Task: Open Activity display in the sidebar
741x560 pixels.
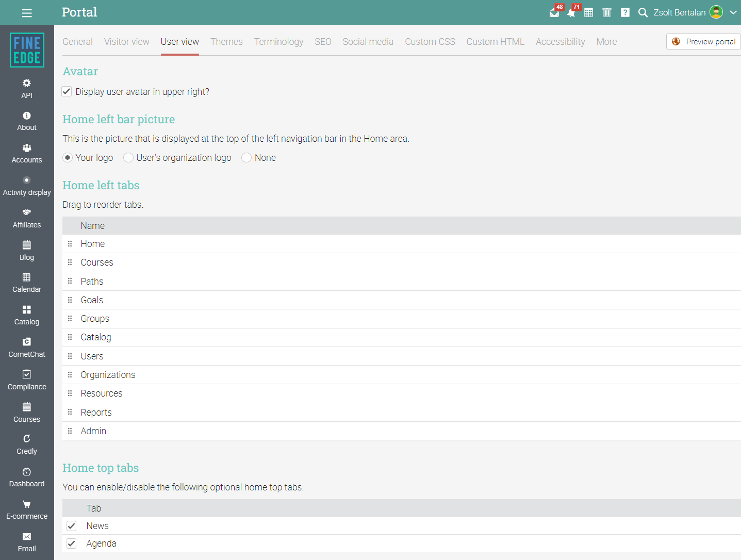Action: (x=27, y=186)
